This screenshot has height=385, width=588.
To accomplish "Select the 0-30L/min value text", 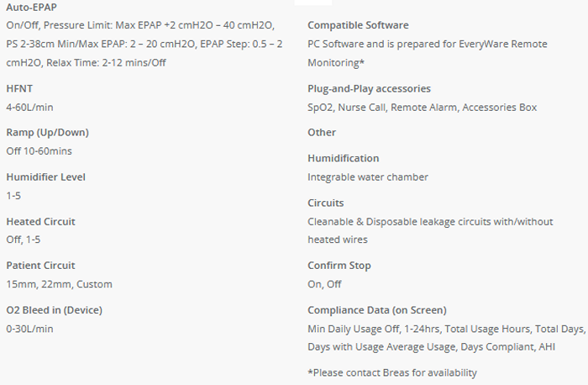I will tap(29, 330).
